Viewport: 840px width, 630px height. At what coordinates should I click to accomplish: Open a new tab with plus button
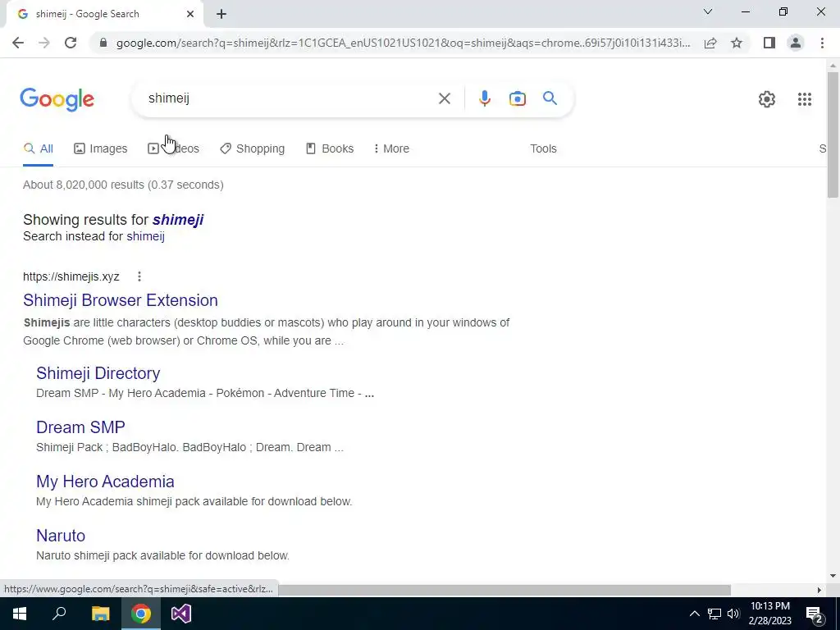(221, 14)
